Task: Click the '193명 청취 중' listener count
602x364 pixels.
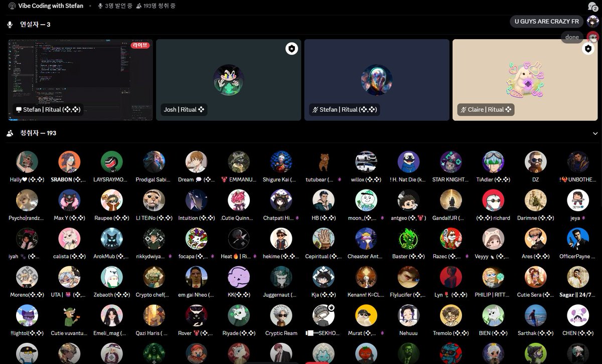Action: pyautogui.click(x=156, y=6)
